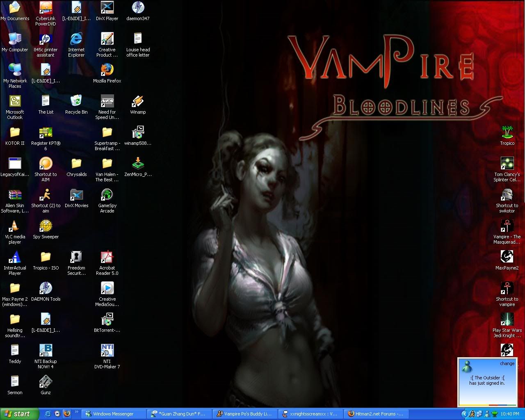
Task: Select winamp508 installer icon
Action: (138, 135)
